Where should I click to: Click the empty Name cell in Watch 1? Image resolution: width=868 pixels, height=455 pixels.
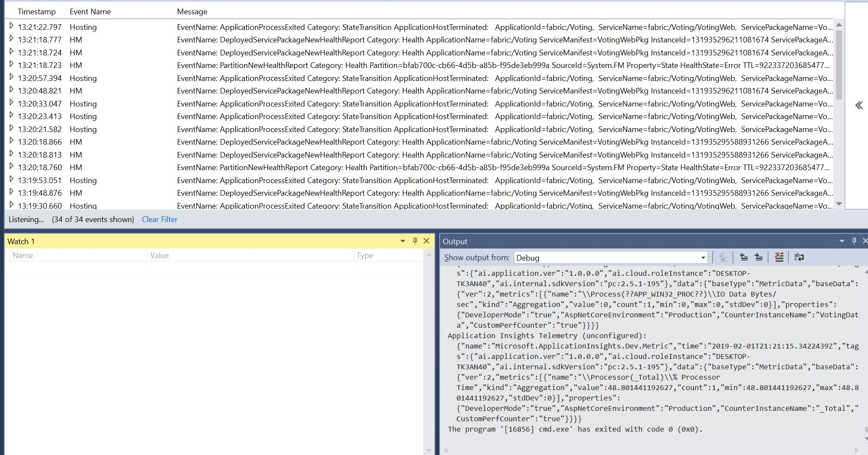(79, 267)
